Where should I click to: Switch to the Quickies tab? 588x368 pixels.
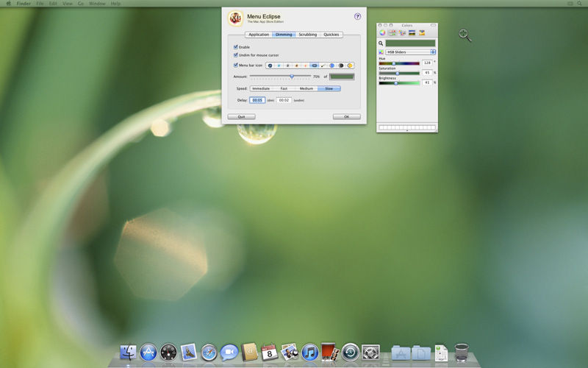(x=331, y=35)
